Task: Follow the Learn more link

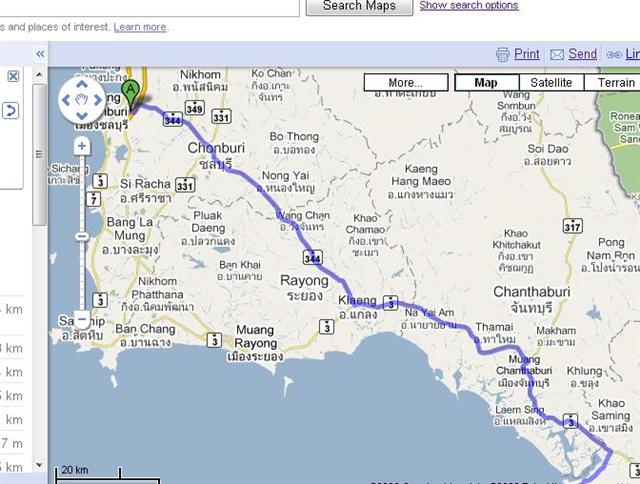Action: point(140,27)
